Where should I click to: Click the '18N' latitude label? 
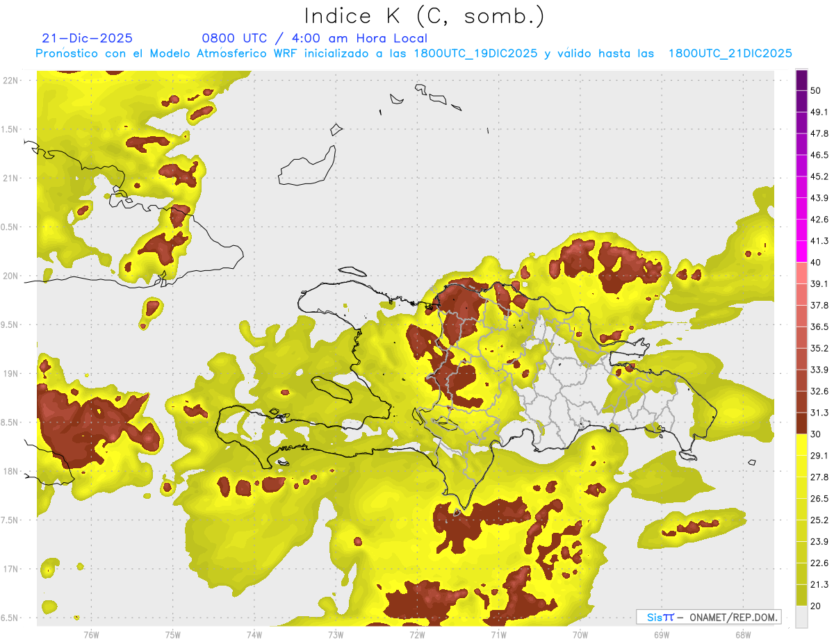coord(10,471)
